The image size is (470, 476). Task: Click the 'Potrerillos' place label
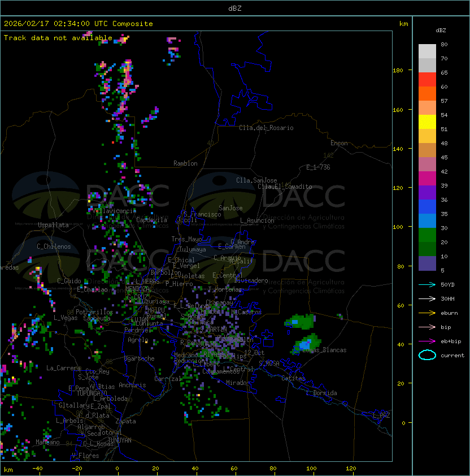coord(94,312)
